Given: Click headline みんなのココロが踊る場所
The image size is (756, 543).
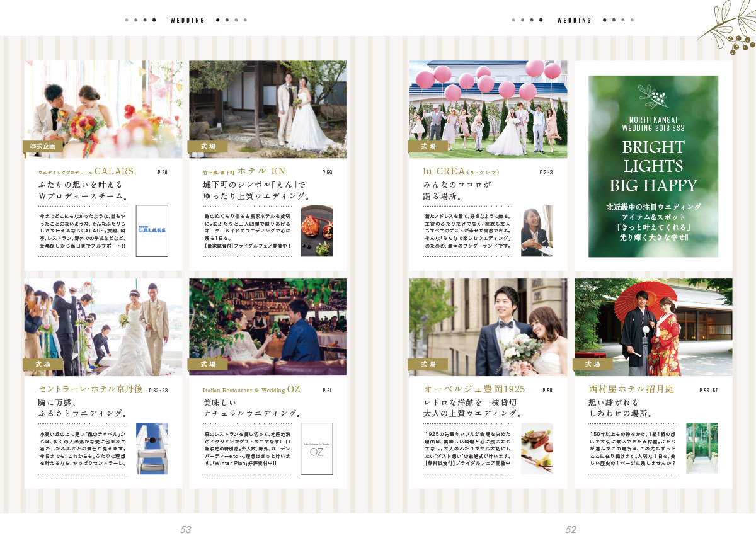Looking at the screenshot, I should 457,190.
